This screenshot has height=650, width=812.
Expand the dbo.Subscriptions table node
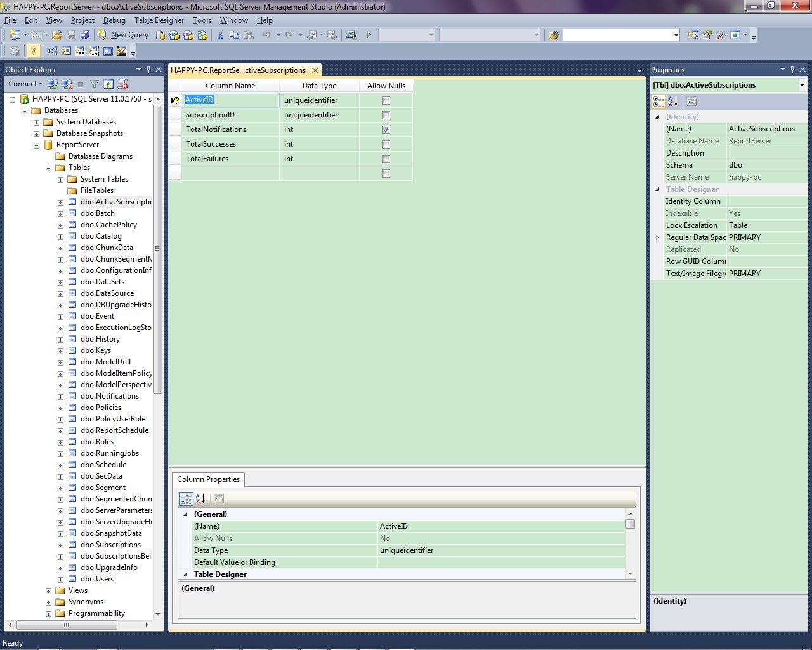coord(60,545)
